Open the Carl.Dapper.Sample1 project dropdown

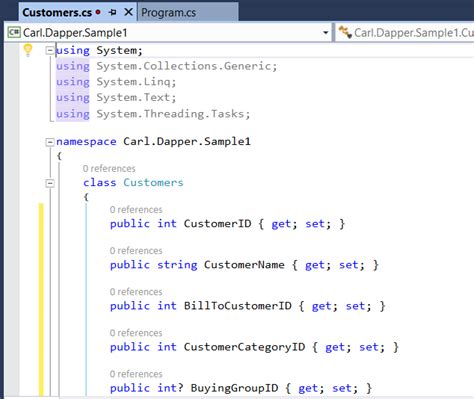point(168,33)
